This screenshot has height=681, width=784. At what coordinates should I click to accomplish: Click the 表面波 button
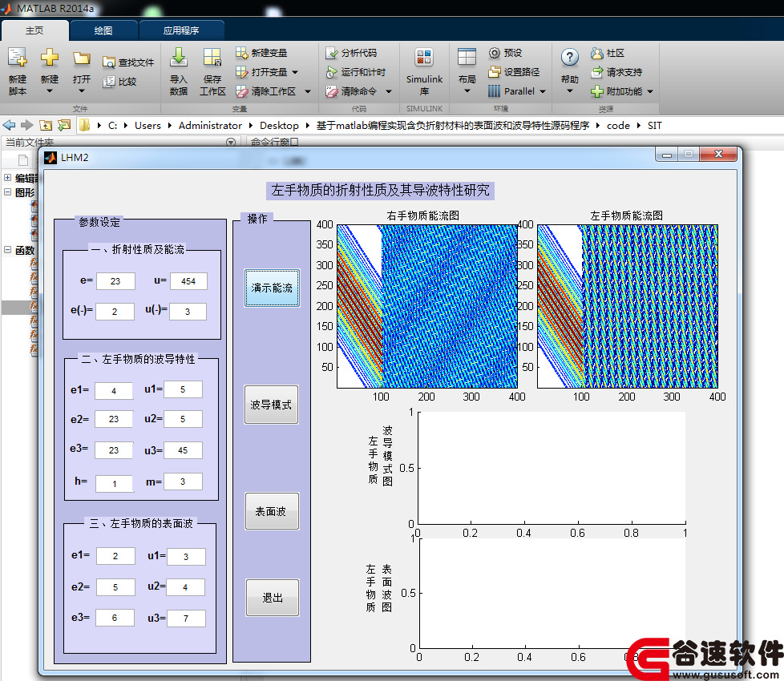click(272, 511)
